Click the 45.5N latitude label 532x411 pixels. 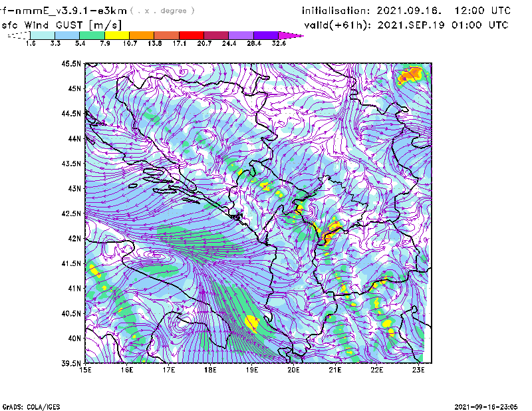(x=71, y=63)
